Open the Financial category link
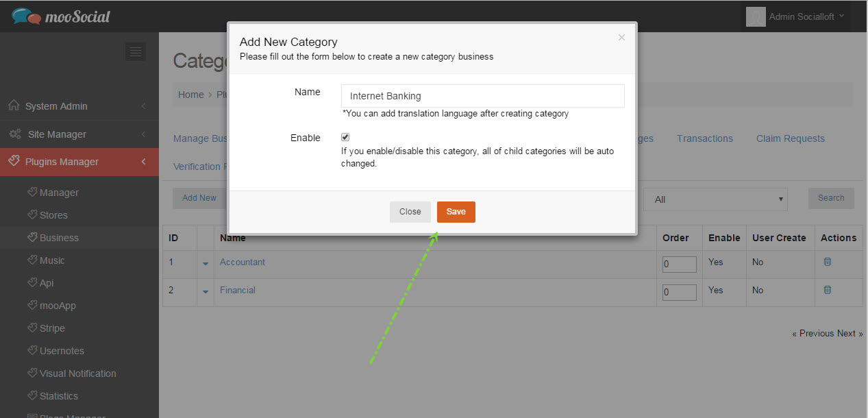 click(238, 290)
